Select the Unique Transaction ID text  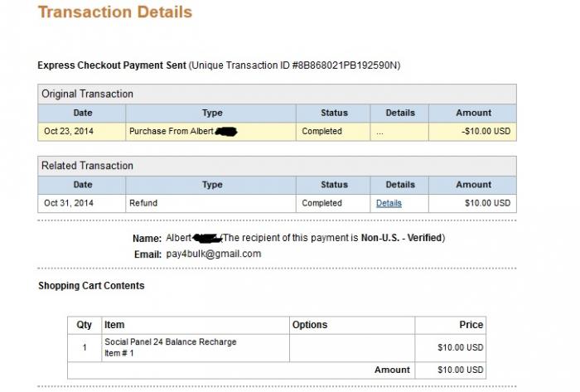[x=294, y=65]
